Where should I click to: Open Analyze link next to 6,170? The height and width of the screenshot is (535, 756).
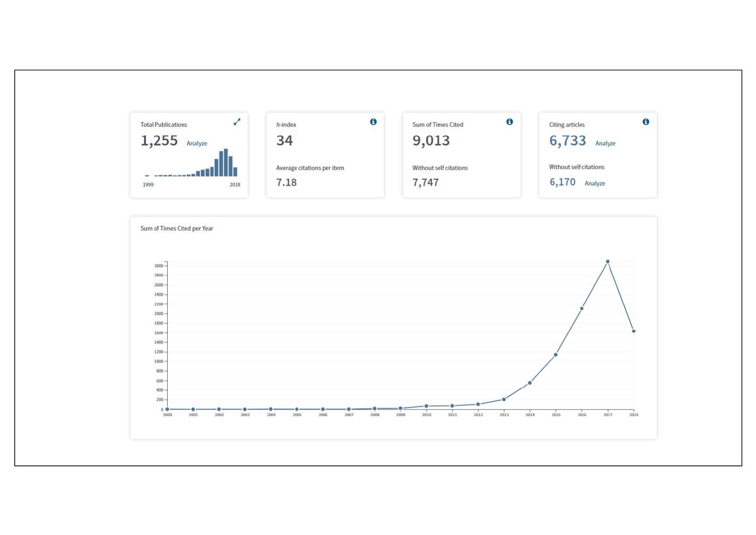point(595,183)
